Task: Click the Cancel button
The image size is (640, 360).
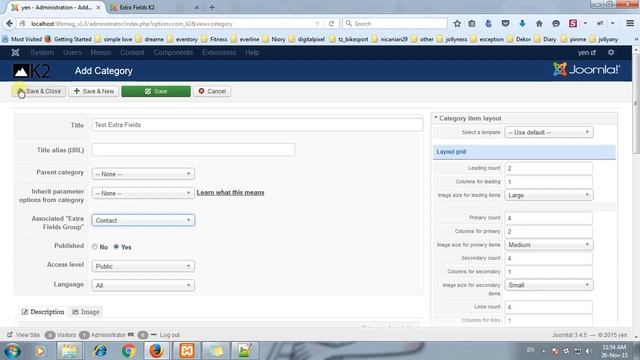Action: click(x=212, y=91)
